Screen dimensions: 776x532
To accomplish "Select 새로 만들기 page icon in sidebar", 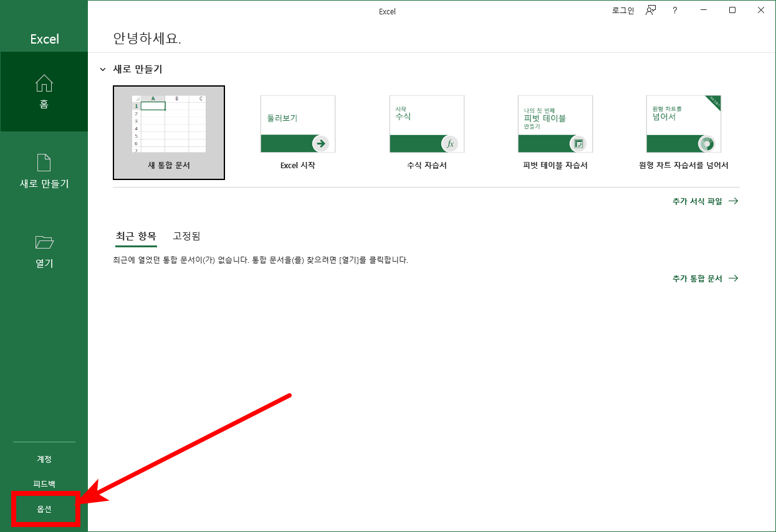I will 44,163.
